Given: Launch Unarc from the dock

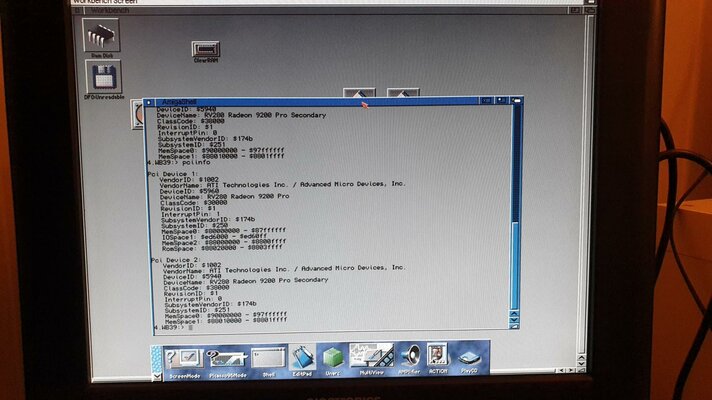Looking at the screenshot, I should coord(332,357).
